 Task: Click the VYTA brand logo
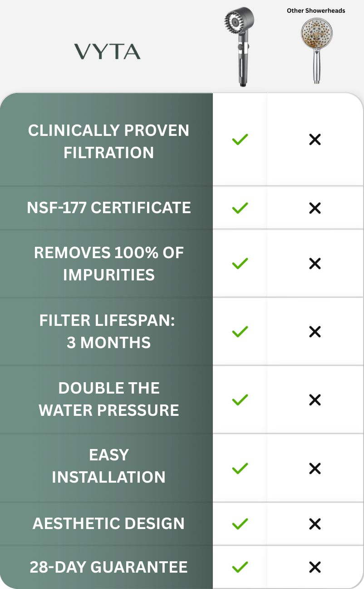click(107, 52)
